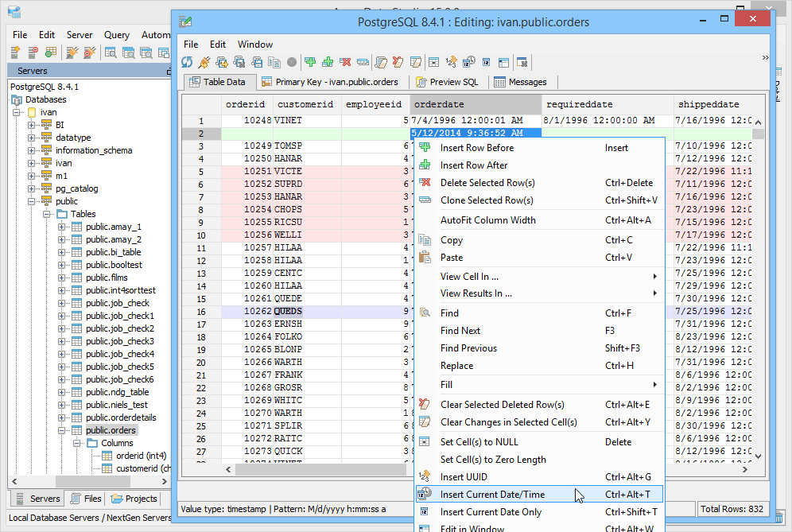Click the Server Disconnect plug icon with red minus
This screenshot has height=532, width=792.
(89, 52)
